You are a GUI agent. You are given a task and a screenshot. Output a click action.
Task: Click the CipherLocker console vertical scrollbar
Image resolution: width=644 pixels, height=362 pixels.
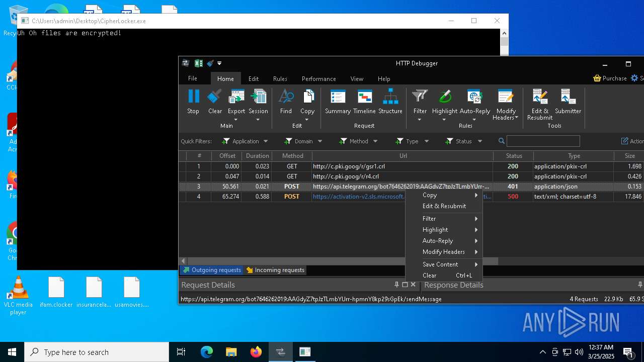point(505,42)
